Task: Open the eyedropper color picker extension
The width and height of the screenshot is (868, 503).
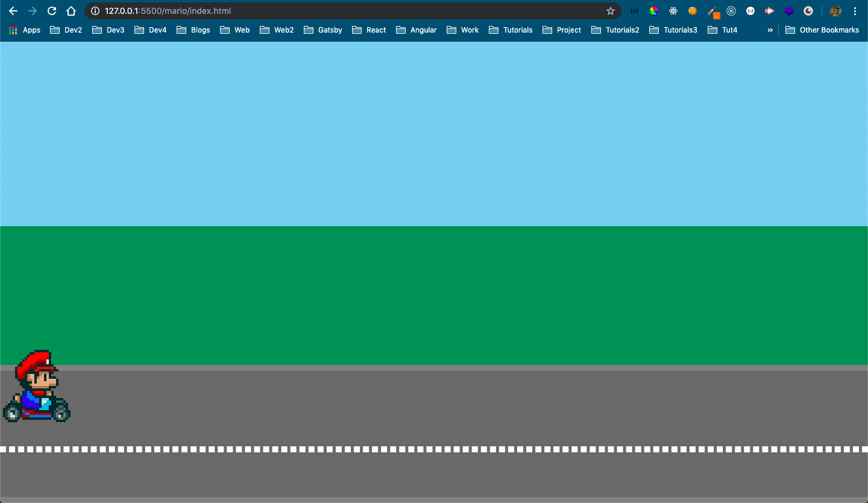Action: (712, 12)
